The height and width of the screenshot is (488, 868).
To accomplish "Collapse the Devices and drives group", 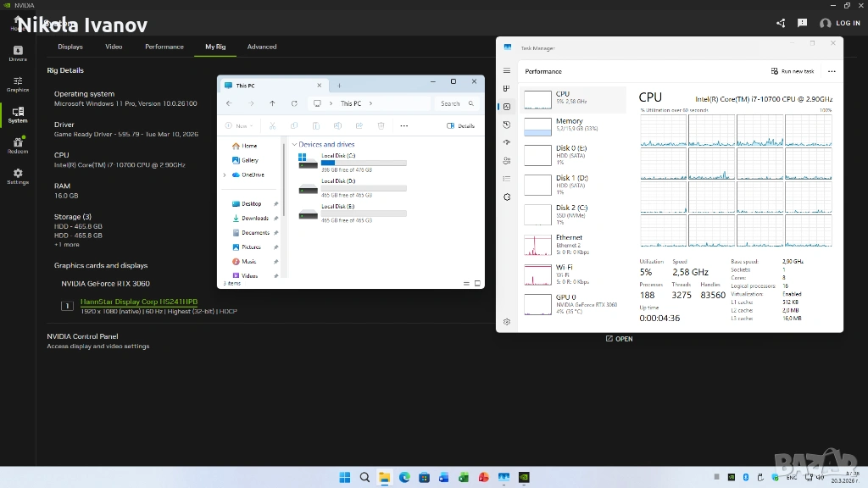I will pos(294,145).
